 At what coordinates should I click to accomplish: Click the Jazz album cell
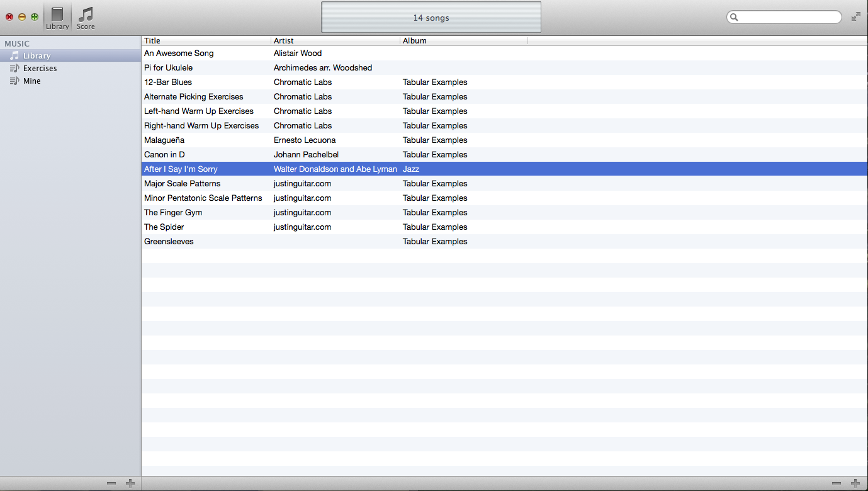[x=411, y=169]
